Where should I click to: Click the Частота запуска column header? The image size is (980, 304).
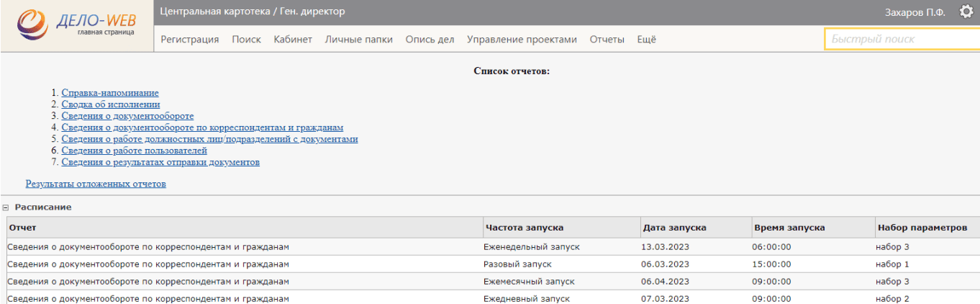click(x=523, y=228)
